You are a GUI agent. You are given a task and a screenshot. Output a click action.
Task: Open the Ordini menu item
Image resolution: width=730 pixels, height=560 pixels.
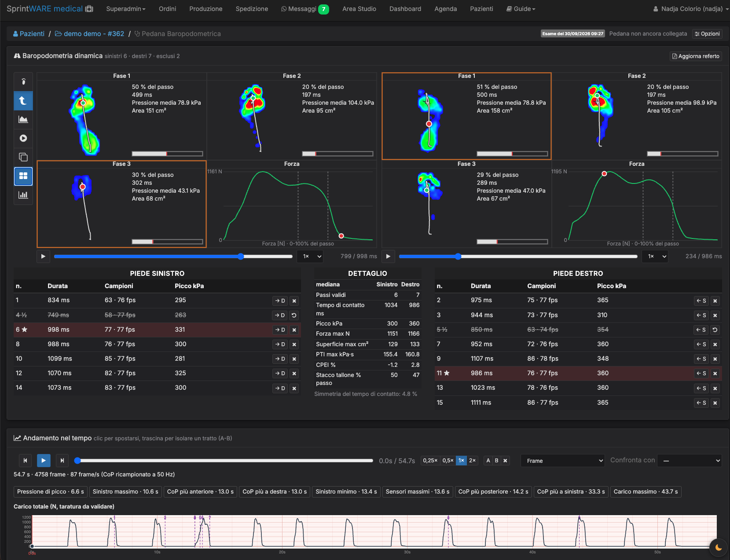[168, 9]
